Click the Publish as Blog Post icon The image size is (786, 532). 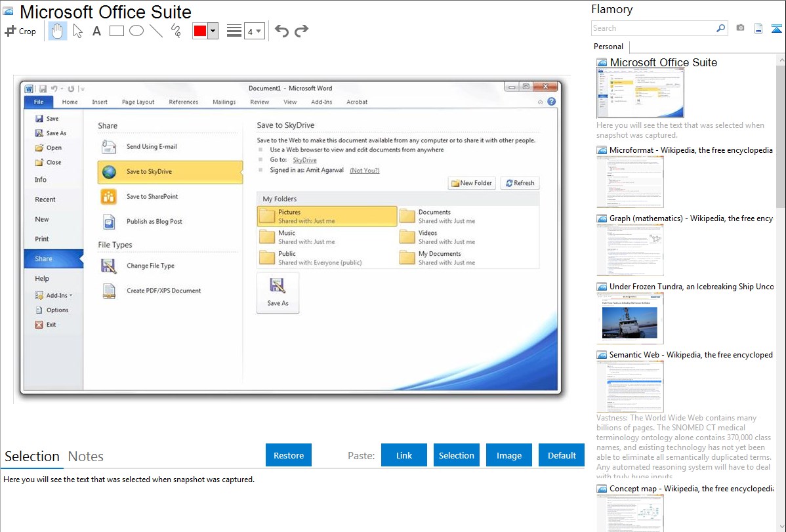pos(109,222)
